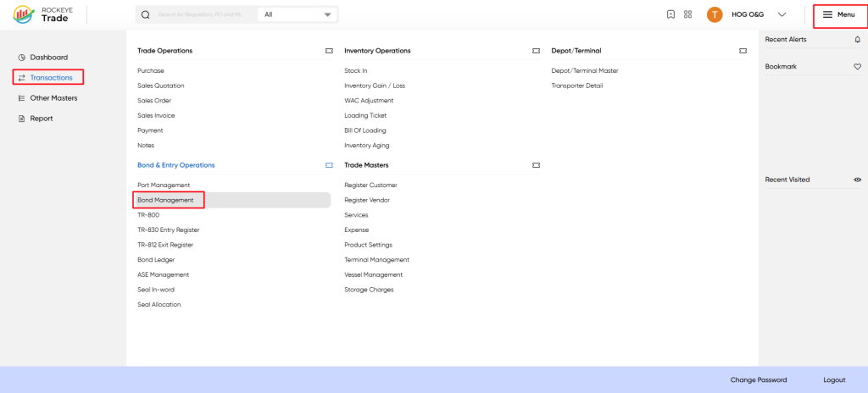Open Notes under Trade Operations

point(146,146)
